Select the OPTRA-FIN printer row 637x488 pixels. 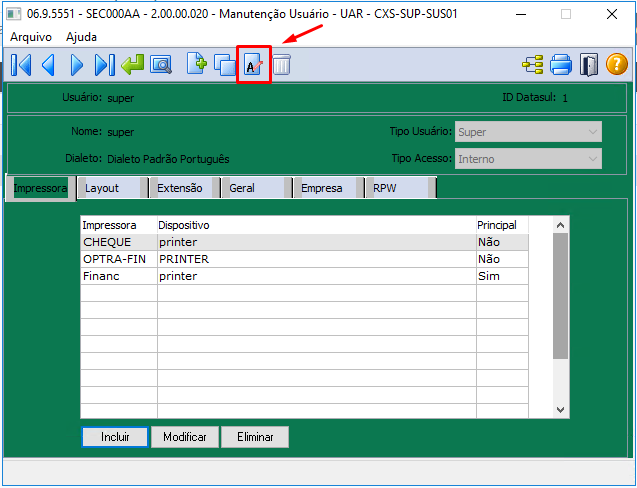[x=305, y=259]
